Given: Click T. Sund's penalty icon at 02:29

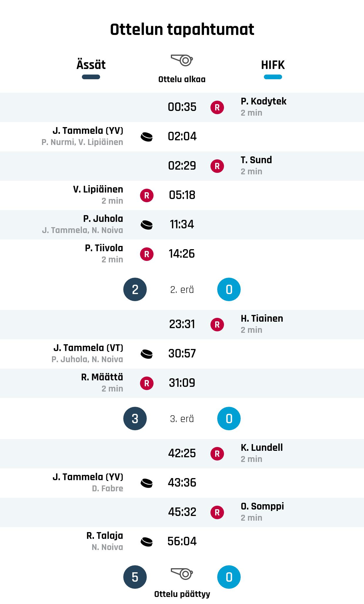Looking at the screenshot, I should 217,166.
